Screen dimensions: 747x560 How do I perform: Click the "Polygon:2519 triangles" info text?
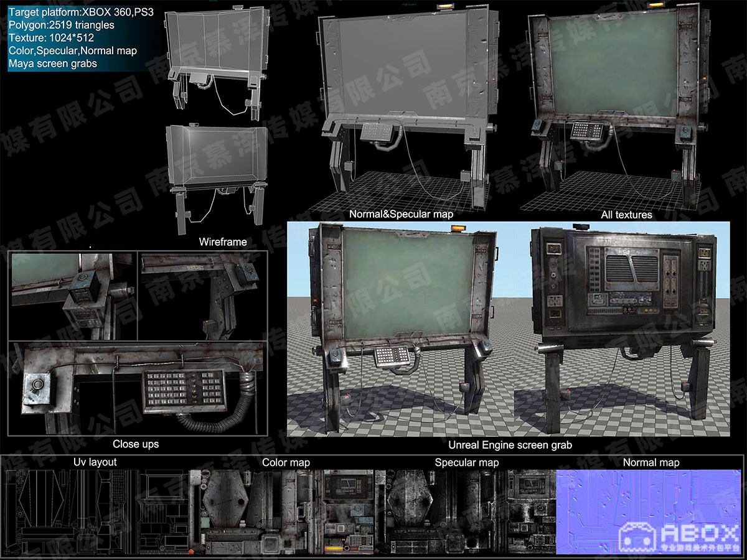click(x=61, y=26)
